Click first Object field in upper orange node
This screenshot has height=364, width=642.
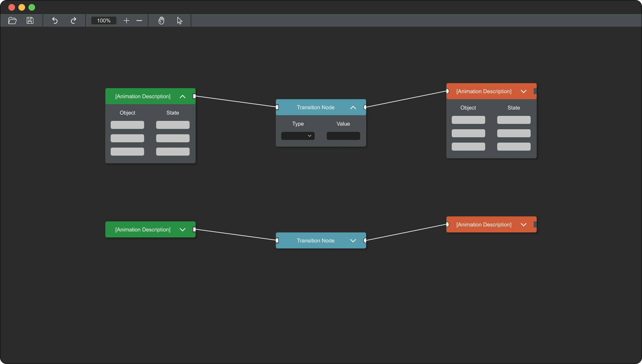pos(468,120)
